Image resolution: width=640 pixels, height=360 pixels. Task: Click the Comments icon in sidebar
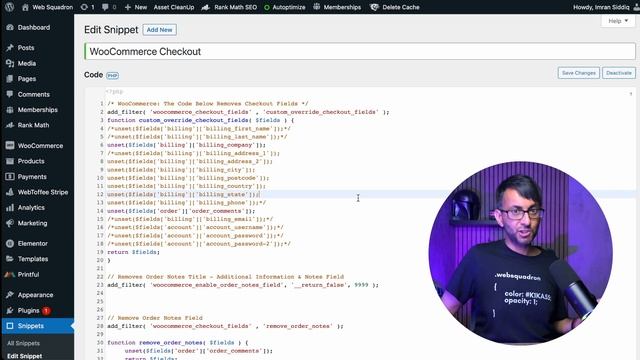pos(10,94)
